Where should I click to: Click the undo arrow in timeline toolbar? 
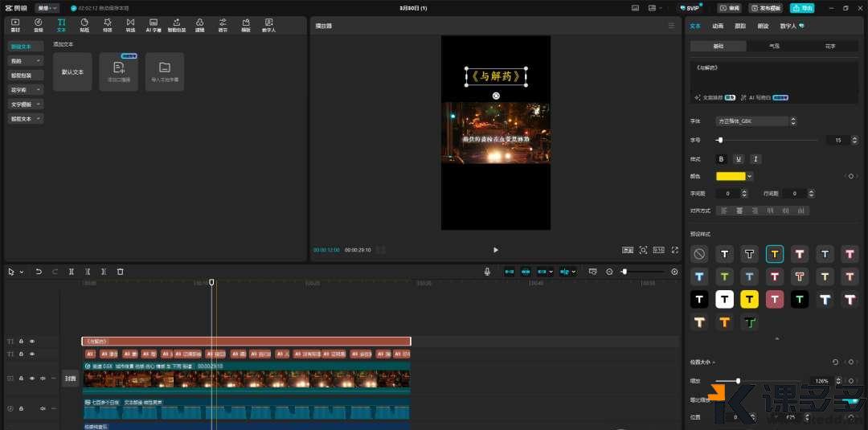point(39,272)
